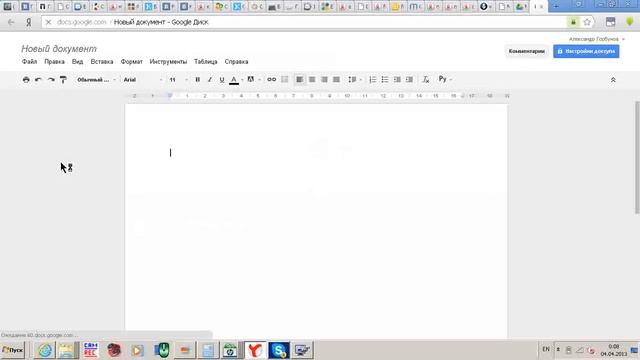This screenshot has height=360, width=640.
Task: Increase the paragraph indent
Action: tap(409, 80)
